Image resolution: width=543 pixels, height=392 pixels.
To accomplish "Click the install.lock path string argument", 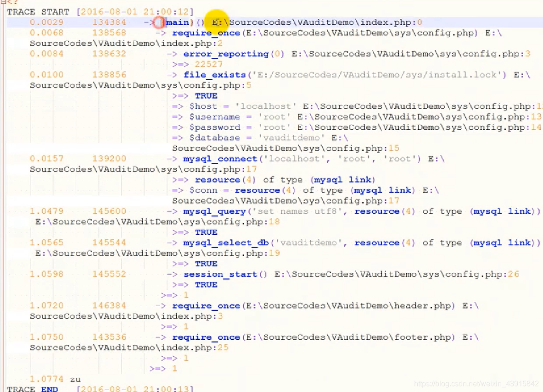I will pyautogui.click(x=377, y=75).
